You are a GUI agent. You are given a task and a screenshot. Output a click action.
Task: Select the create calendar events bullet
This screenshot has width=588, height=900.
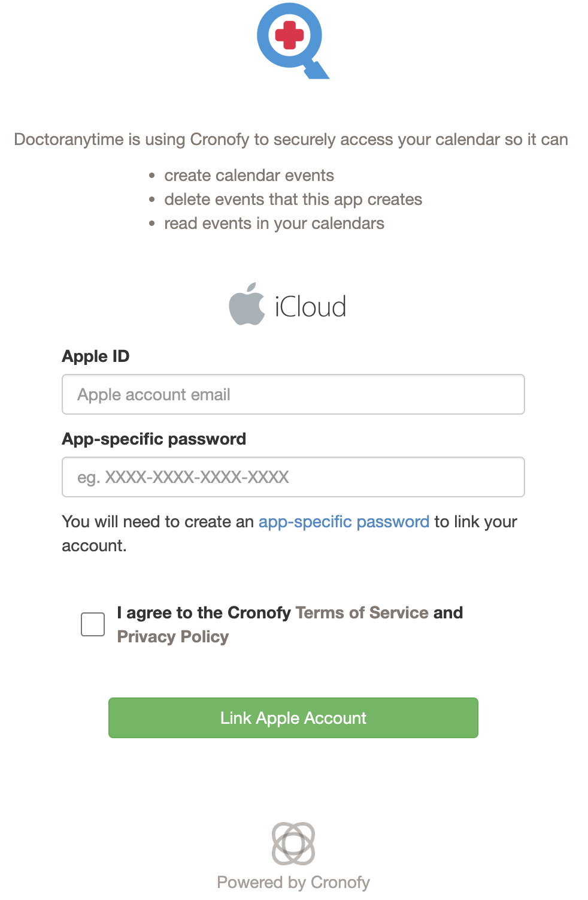(x=249, y=175)
